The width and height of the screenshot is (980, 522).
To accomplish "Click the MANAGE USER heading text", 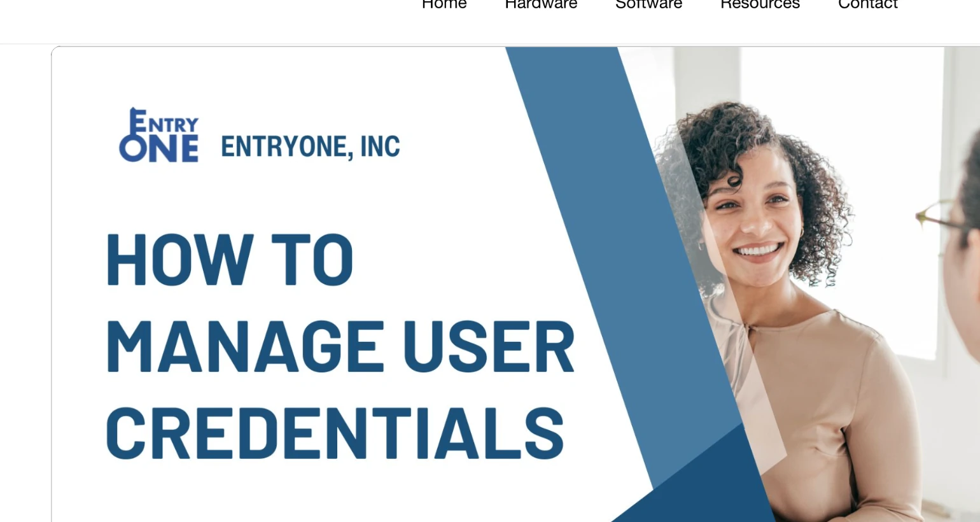I will click(340, 347).
